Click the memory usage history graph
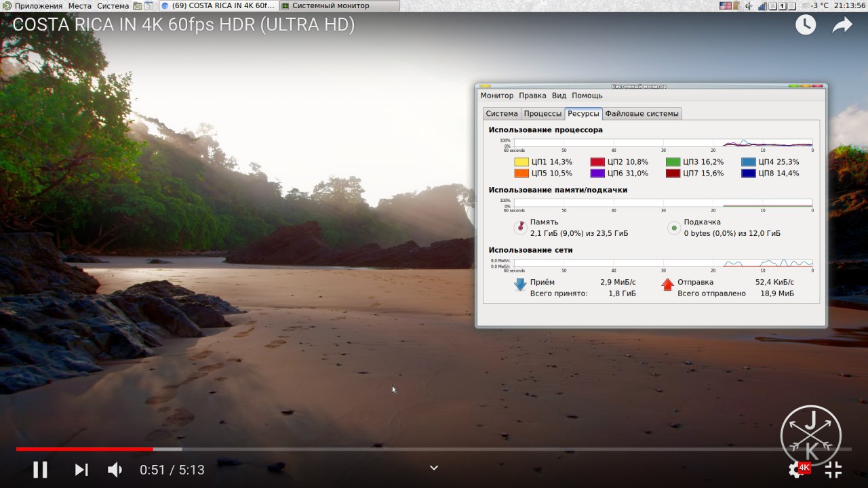 pyautogui.click(x=663, y=203)
